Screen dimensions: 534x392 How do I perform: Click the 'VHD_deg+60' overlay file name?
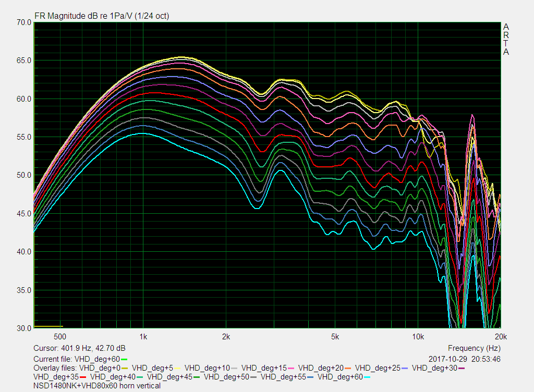click(341, 377)
